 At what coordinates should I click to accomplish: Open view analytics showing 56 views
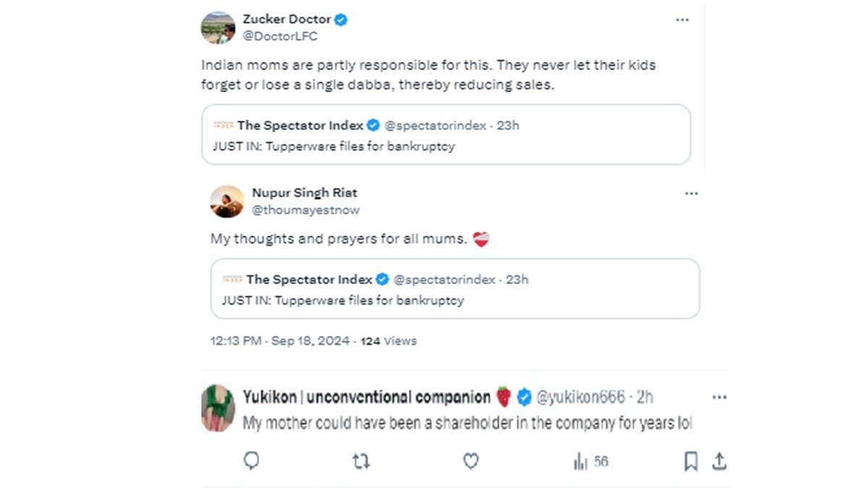(x=591, y=461)
